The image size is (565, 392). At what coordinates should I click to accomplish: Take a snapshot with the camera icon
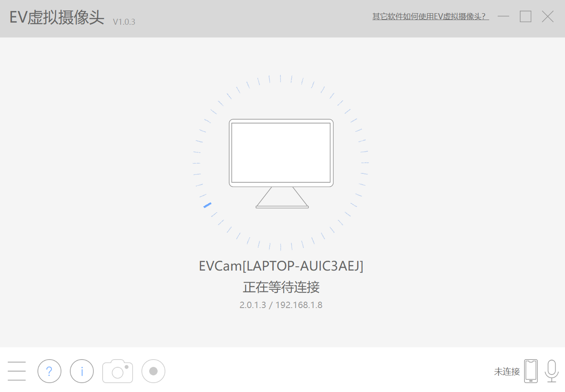pyautogui.click(x=118, y=371)
